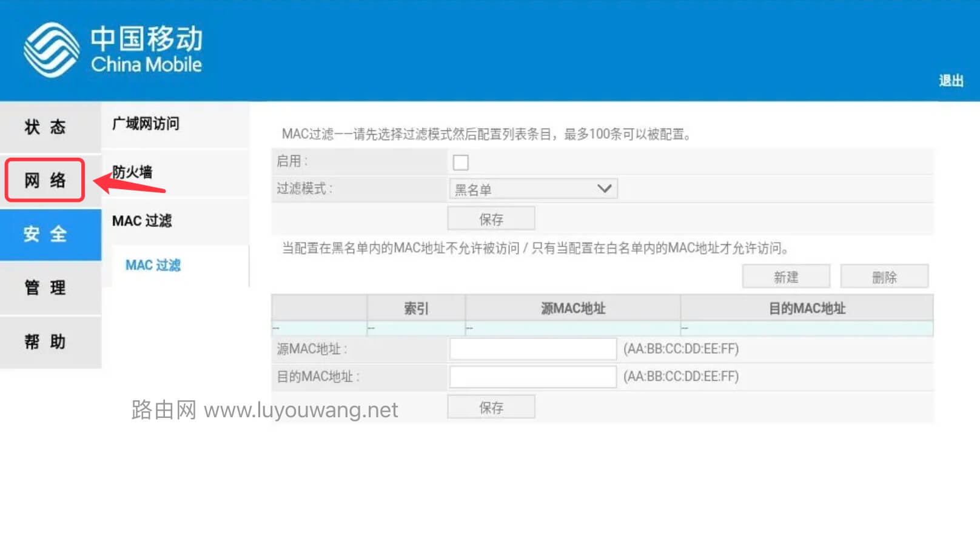The width and height of the screenshot is (980, 558).
Task: Click 退出 to log out
Action: (x=950, y=81)
